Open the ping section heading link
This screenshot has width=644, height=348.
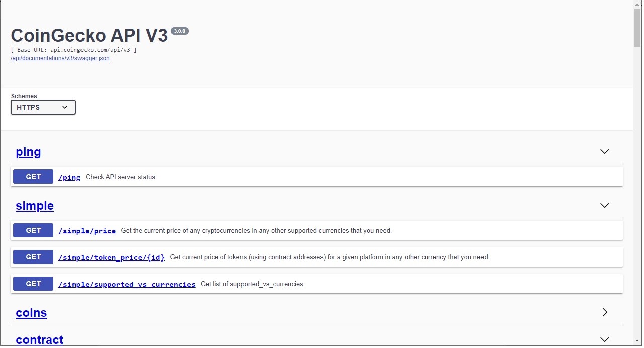(x=28, y=152)
